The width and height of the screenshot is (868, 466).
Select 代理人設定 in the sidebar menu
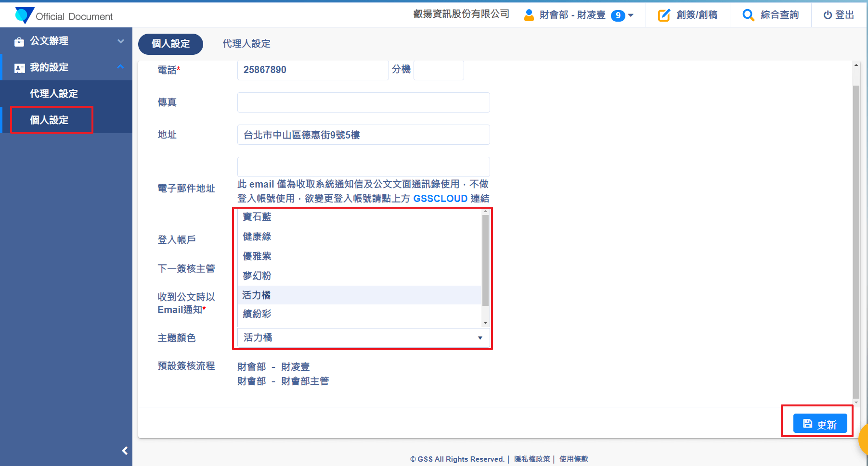point(54,94)
